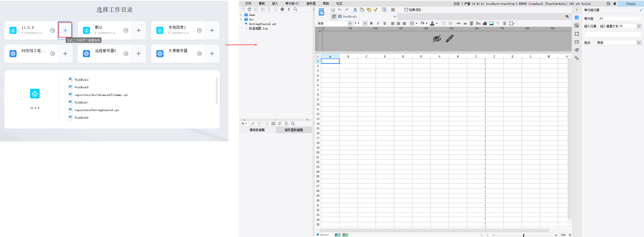Screen dimensions: 644x237
Task: Click the paste clipboard icon
Action: point(369,10)
